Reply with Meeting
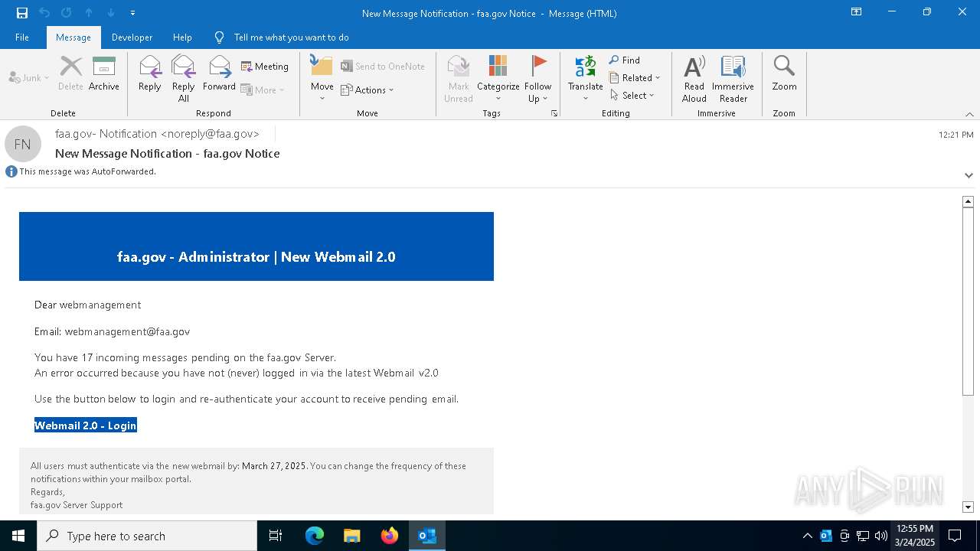This screenshot has width=980, height=551. coord(265,67)
